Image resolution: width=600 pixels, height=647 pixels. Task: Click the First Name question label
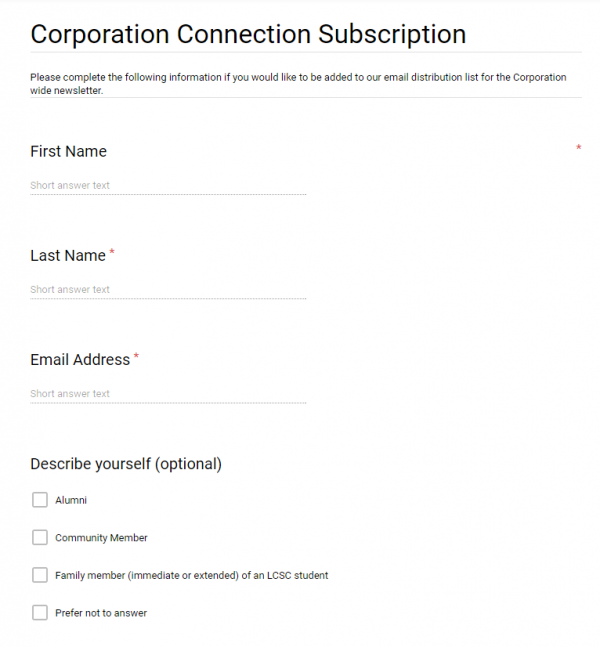(x=68, y=152)
